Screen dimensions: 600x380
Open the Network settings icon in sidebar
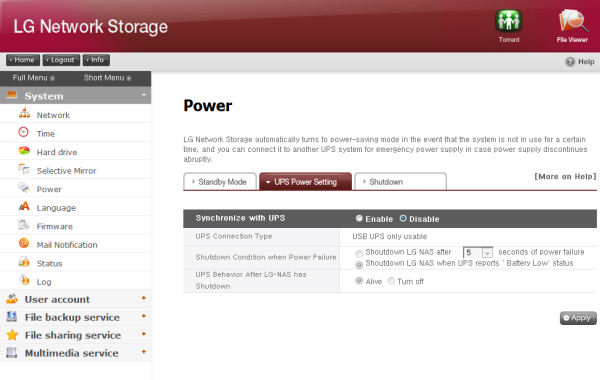tap(24, 114)
